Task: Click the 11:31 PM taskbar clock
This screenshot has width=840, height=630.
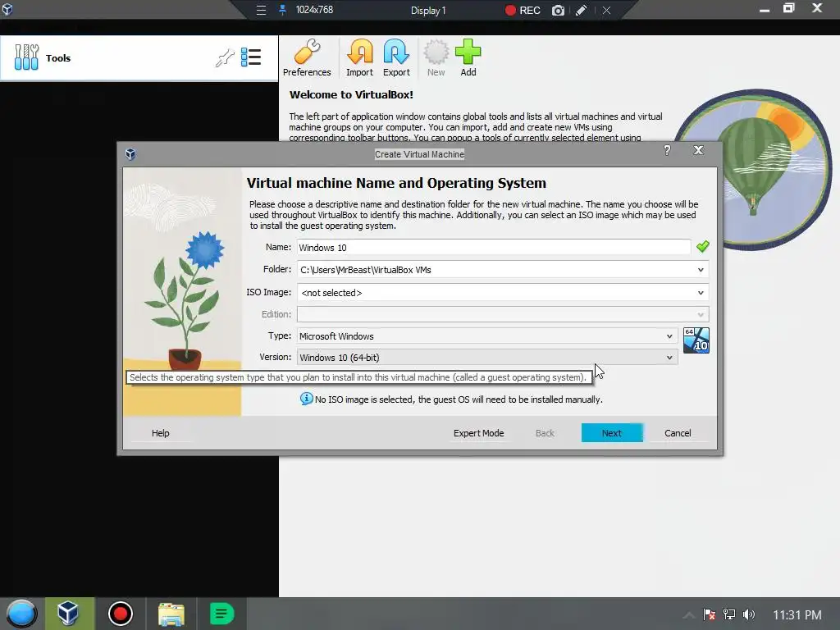Action: (797, 615)
